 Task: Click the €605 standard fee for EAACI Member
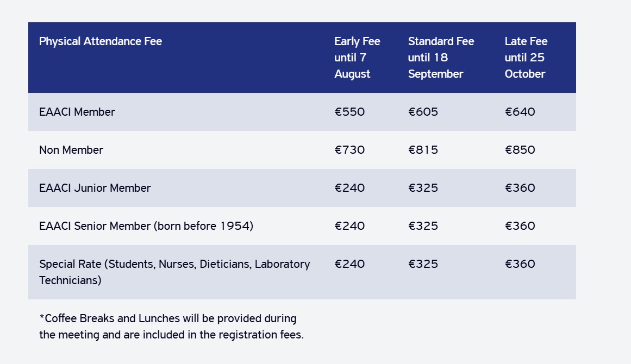tap(423, 112)
